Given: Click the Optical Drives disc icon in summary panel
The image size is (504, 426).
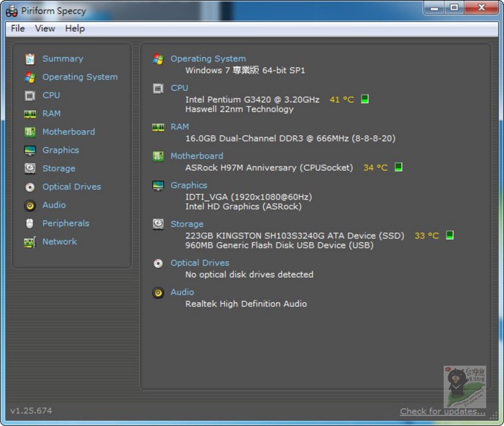Looking at the screenshot, I should pyautogui.click(x=158, y=263).
